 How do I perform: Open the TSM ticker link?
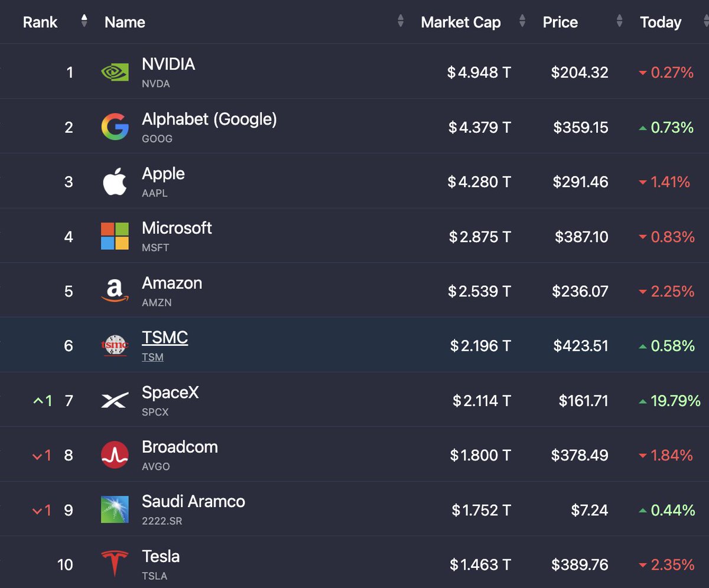(152, 357)
